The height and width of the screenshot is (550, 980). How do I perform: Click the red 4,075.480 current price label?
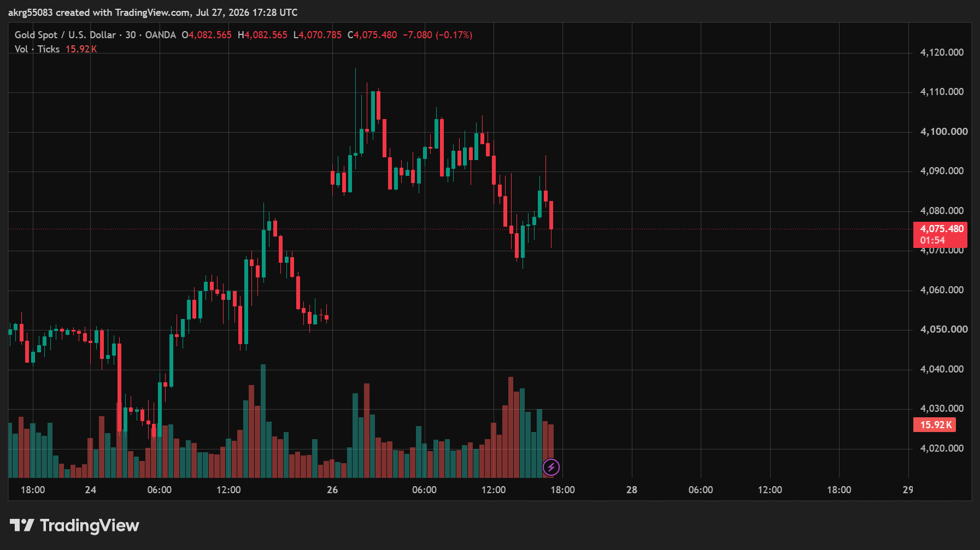click(940, 229)
